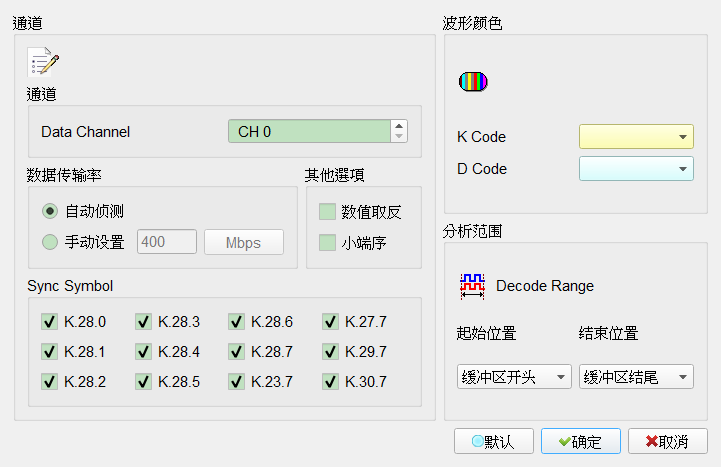The image size is (721, 467).
Task: Click the Mbps unit button
Action: tap(244, 242)
